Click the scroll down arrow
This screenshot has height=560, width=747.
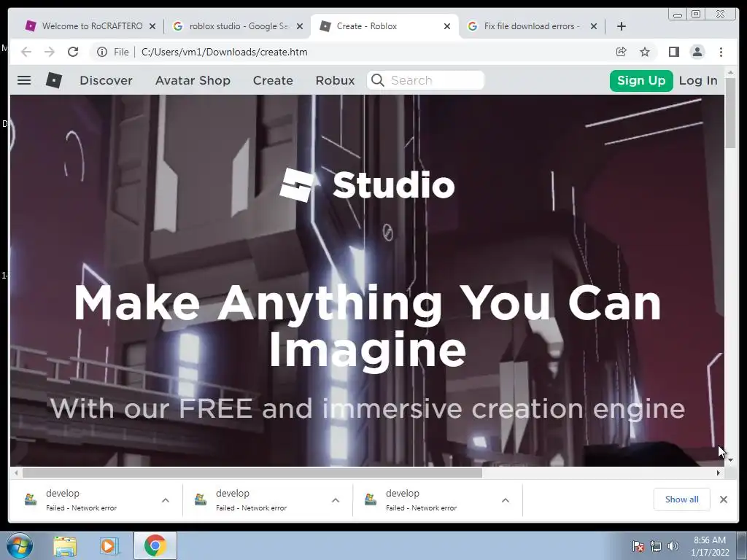pos(730,460)
